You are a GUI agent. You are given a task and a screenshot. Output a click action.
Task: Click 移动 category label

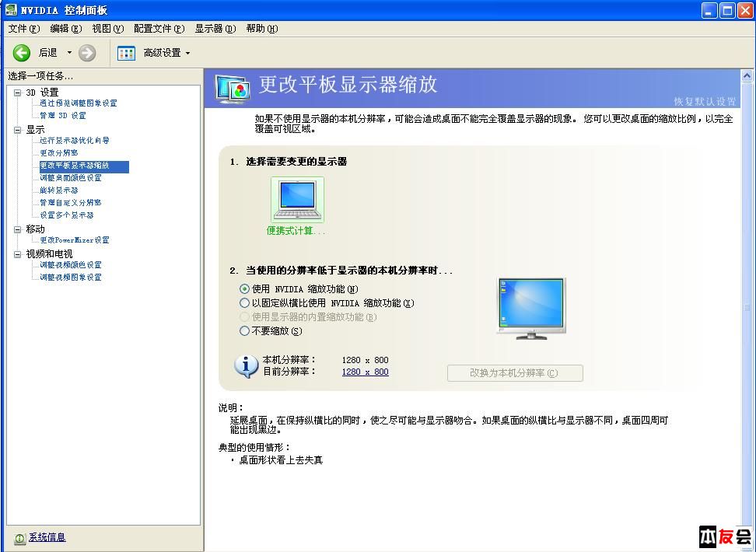point(35,229)
